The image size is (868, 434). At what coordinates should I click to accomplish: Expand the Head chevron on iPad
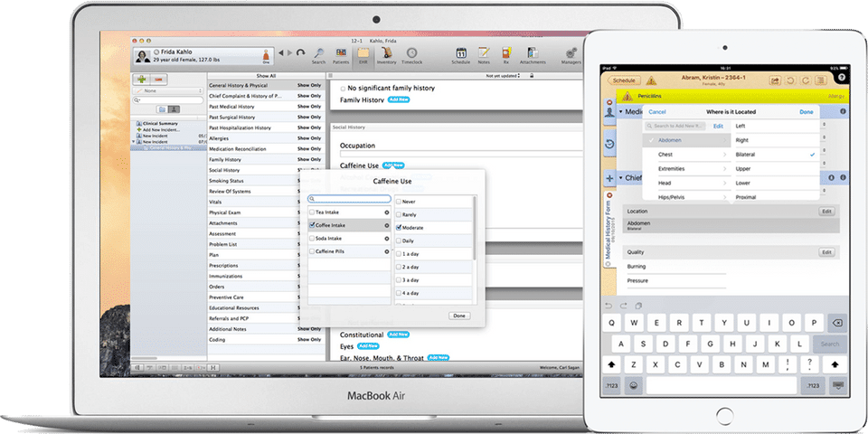tap(724, 184)
